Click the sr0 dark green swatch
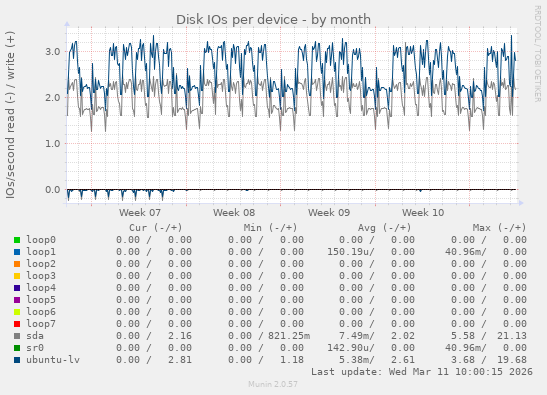Viewport: 547px width, 395px height. [x=17, y=348]
